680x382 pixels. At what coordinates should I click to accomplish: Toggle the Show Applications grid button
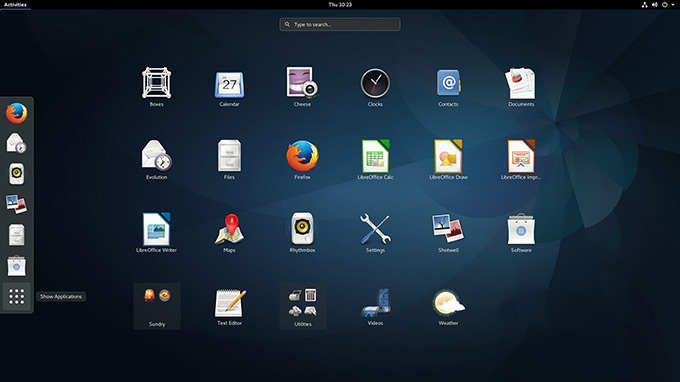(x=16, y=296)
